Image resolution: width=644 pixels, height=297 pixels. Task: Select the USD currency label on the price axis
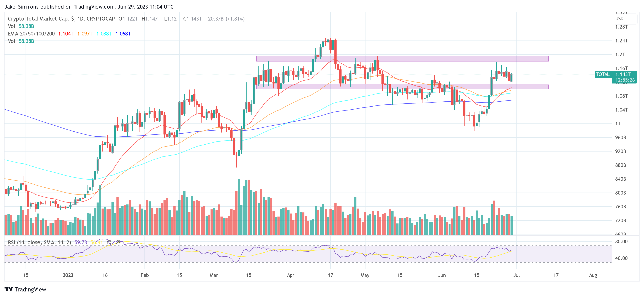click(619, 18)
